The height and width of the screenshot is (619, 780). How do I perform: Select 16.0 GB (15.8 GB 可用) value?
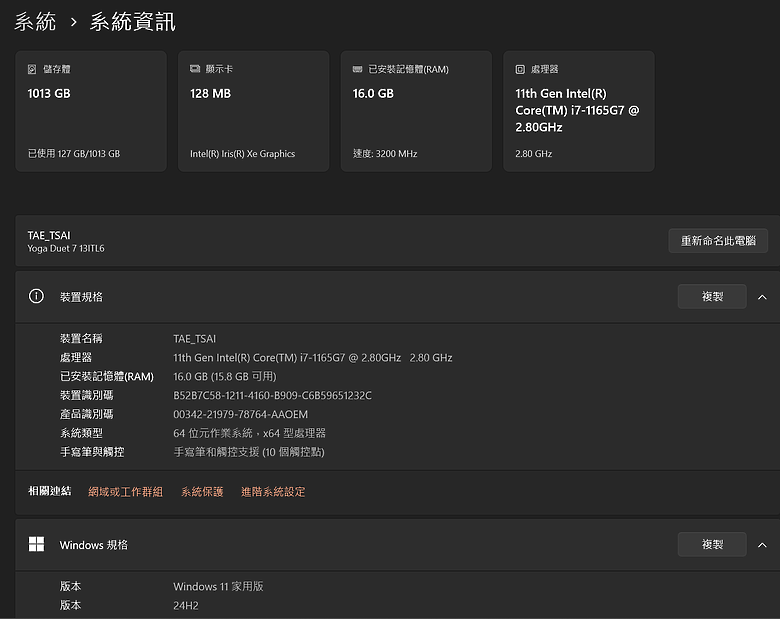[x=224, y=377]
